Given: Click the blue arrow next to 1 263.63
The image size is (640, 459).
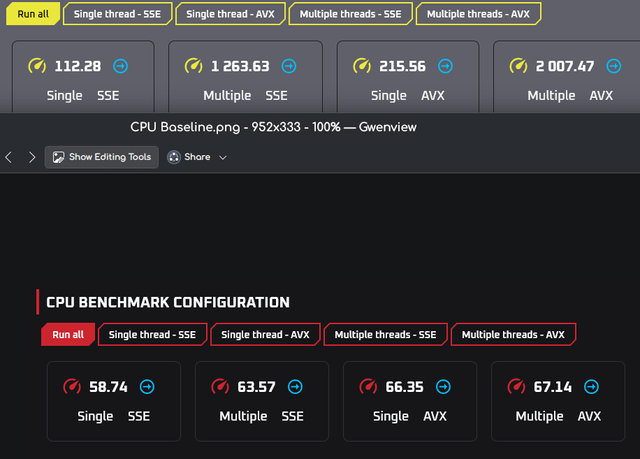Looking at the screenshot, I should coord(289,66).
